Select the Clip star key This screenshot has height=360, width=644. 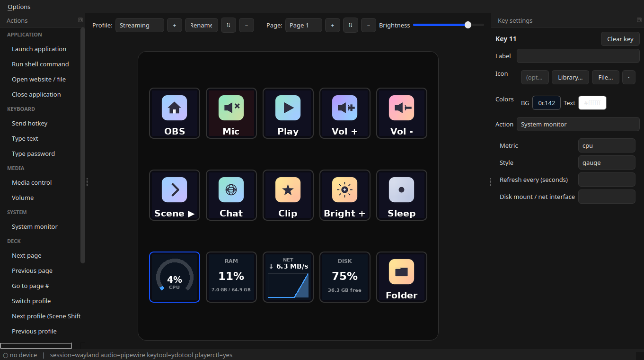point(288,195)
